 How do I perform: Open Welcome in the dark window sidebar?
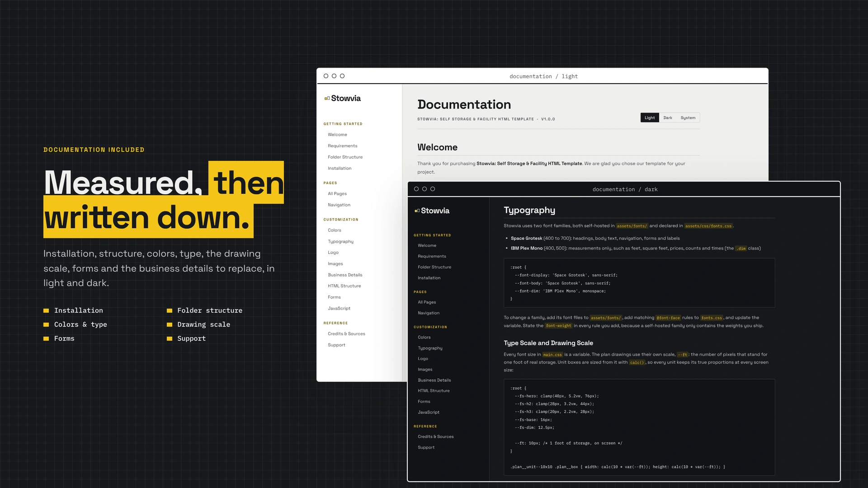tap(427, 246)
